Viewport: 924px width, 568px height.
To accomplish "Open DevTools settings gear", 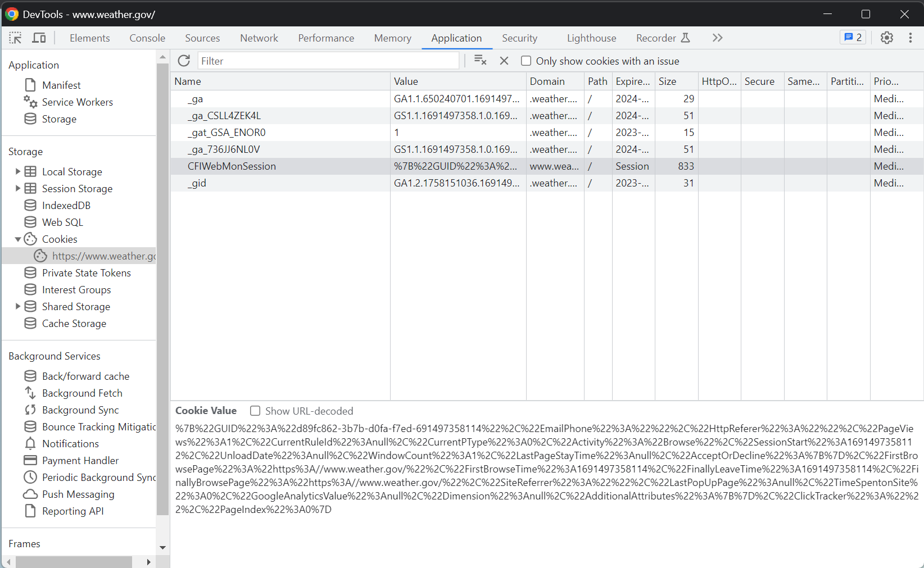I will (x=887, y=38).
